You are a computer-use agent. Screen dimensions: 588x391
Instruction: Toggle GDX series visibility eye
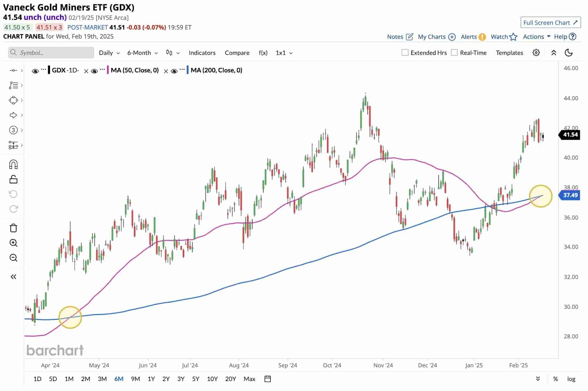click(35, 71)
